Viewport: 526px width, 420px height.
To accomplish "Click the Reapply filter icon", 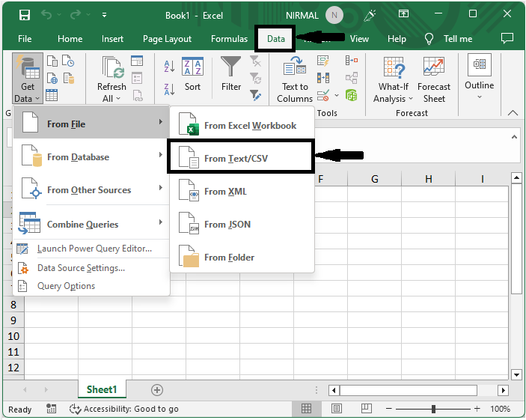I will coord(255,78).
